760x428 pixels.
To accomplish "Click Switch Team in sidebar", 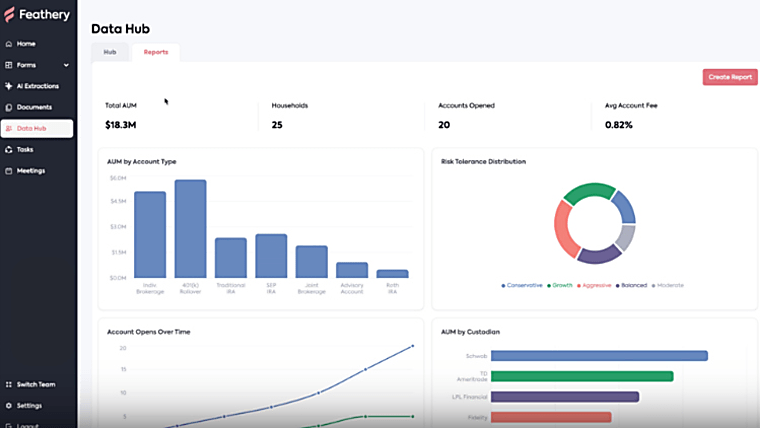I will pos(37,384).
